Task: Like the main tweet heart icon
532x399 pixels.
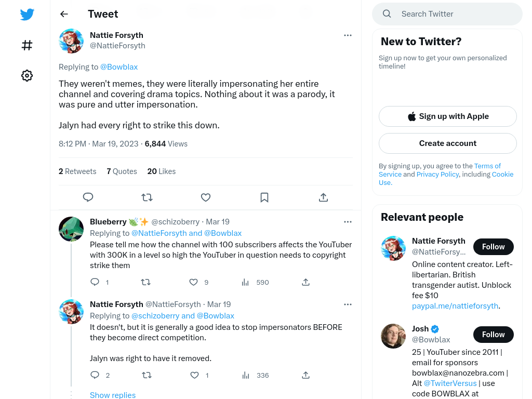Action: coord(206,197)
